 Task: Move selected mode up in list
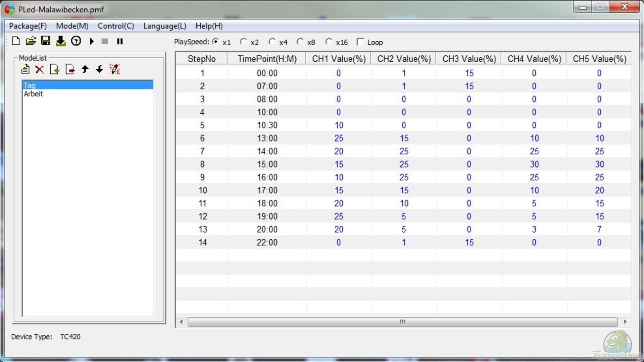[x=85, y=69]
